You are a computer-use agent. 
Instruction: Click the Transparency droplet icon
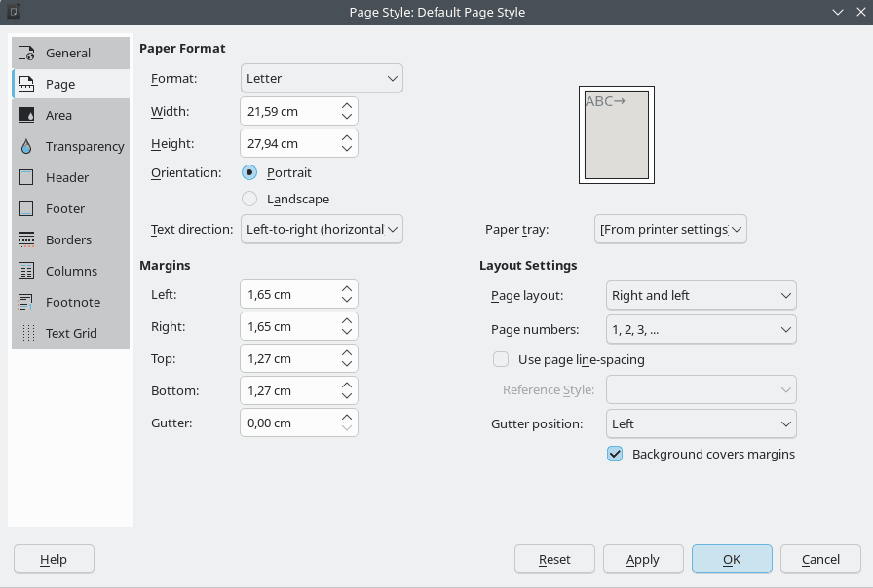27,146
